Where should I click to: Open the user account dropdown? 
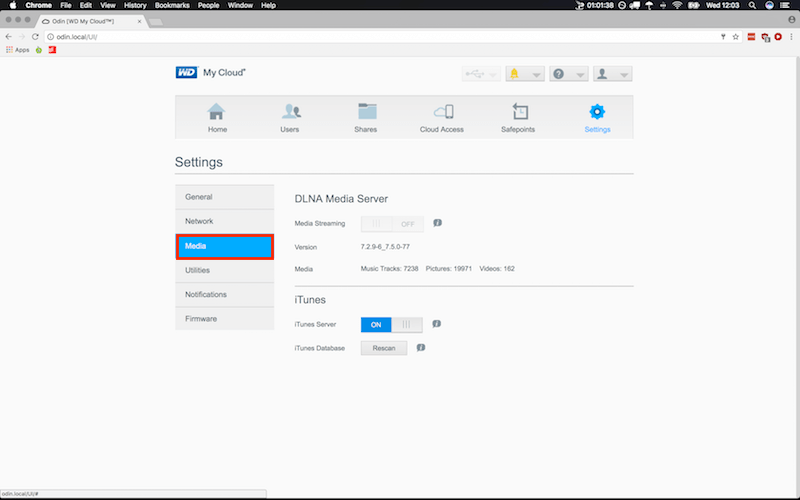tap(613, 74)
